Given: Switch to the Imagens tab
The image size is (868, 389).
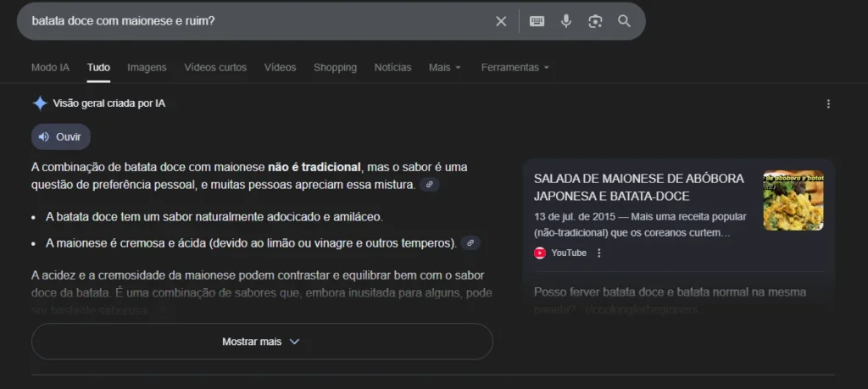Looking at the screenshot, I should click(147, 67).
